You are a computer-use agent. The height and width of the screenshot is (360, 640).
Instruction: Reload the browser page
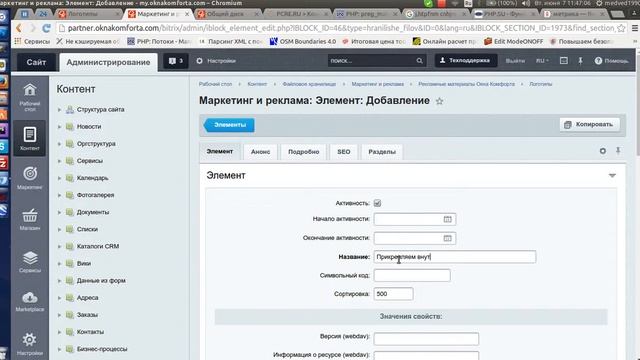(46, 28)
